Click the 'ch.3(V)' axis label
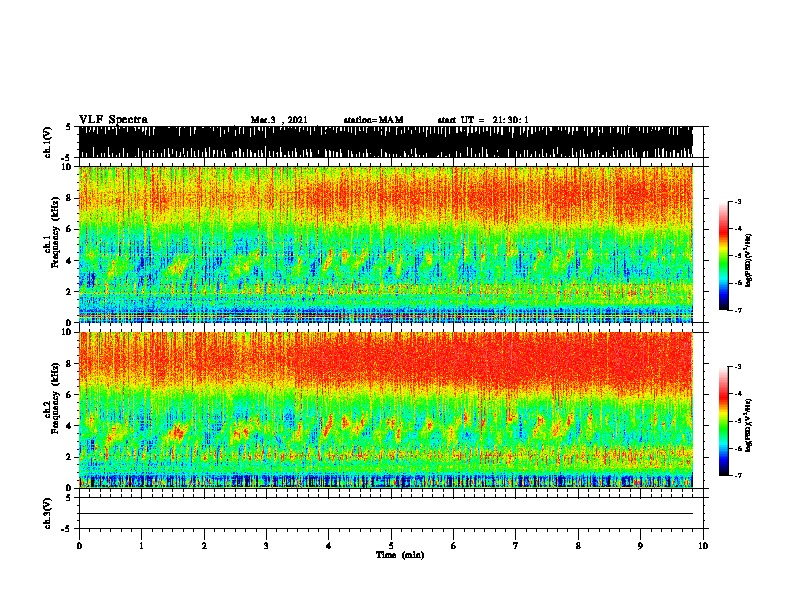This screenshot has width=792, height=612. (48, 513)
